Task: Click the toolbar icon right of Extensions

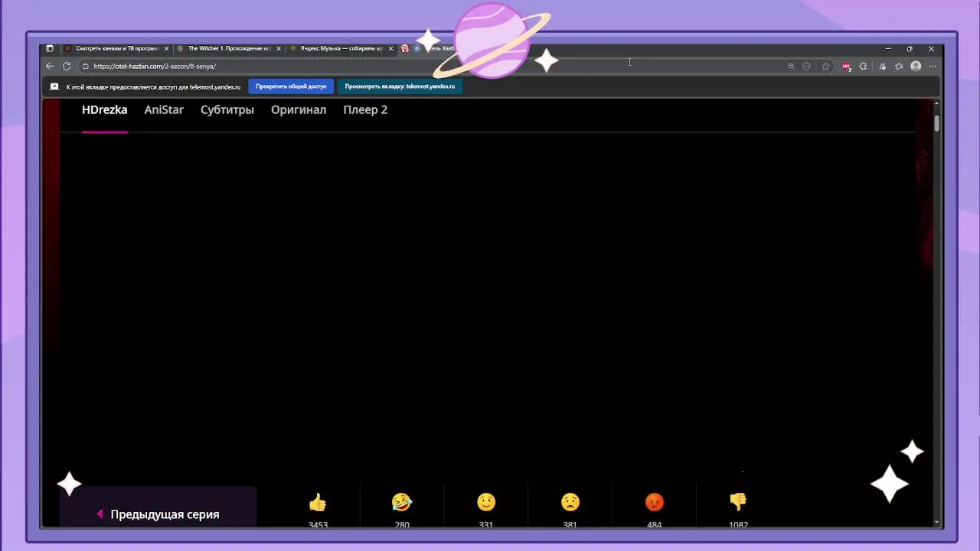Action: (882, 67)
